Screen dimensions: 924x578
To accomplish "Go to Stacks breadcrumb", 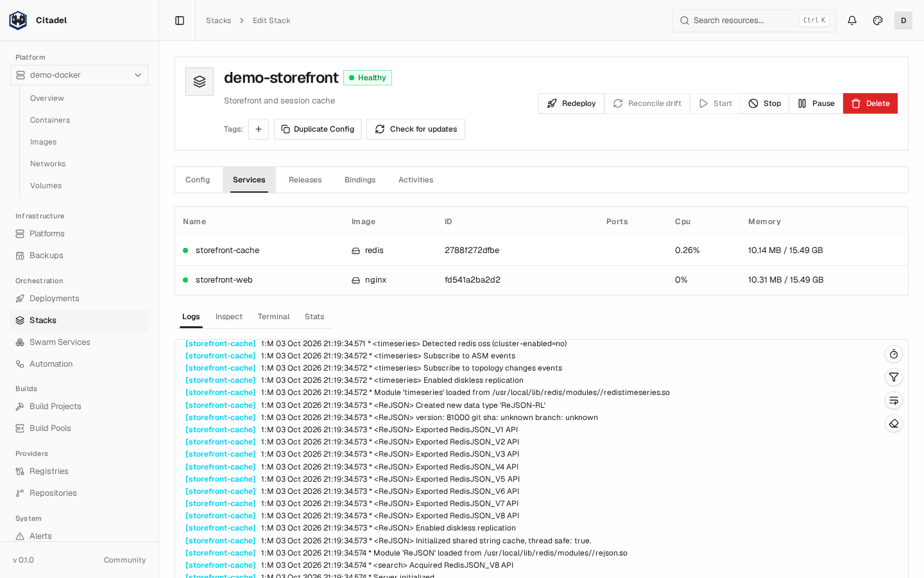I will pos(218,21).
